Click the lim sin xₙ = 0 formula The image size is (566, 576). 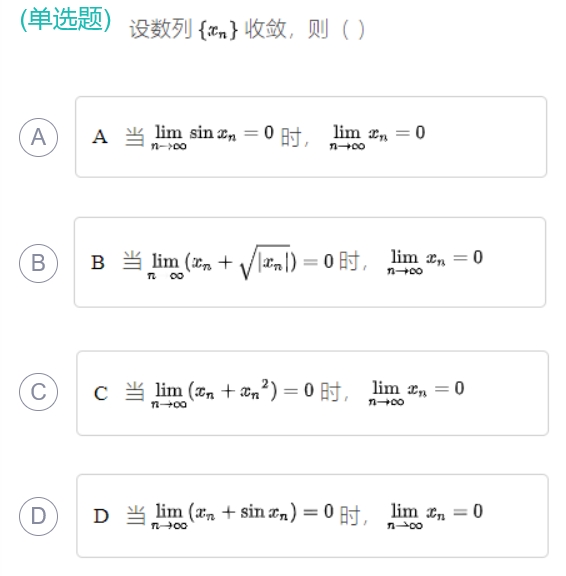coord(212,137)
